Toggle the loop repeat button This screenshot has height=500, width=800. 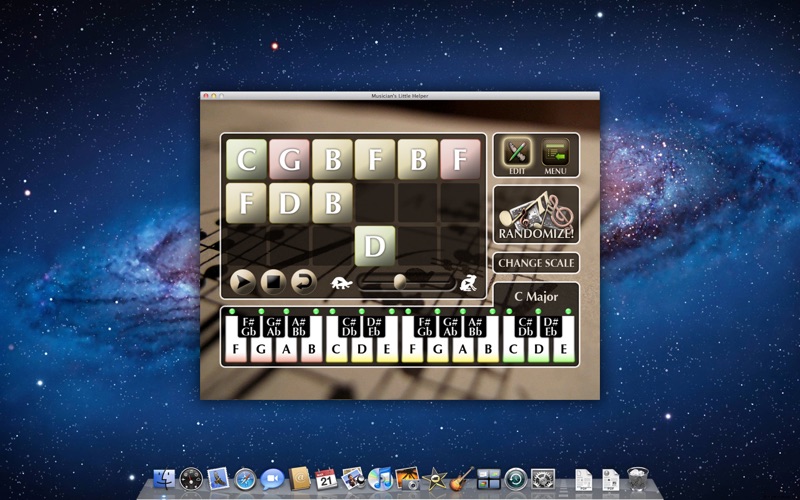303,282
